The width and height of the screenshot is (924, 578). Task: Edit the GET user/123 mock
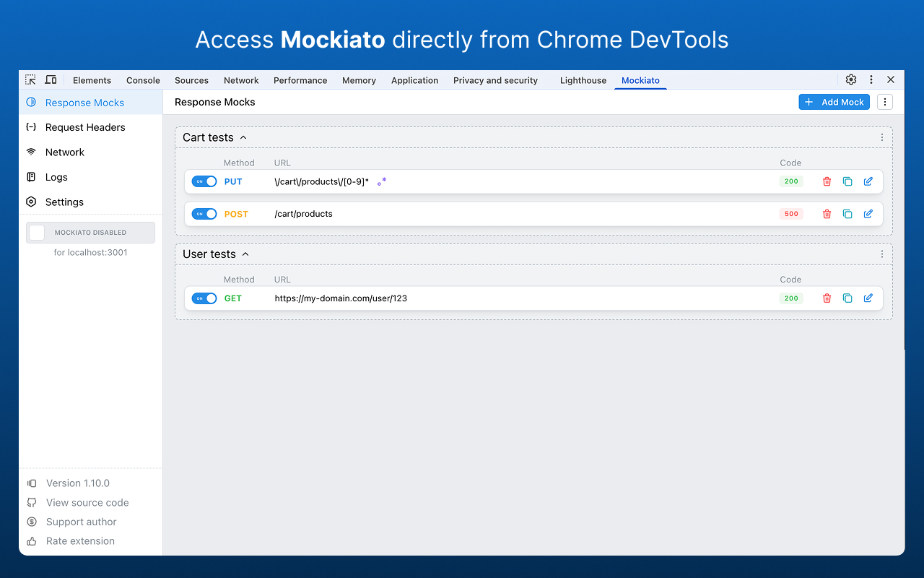(868, 298)
